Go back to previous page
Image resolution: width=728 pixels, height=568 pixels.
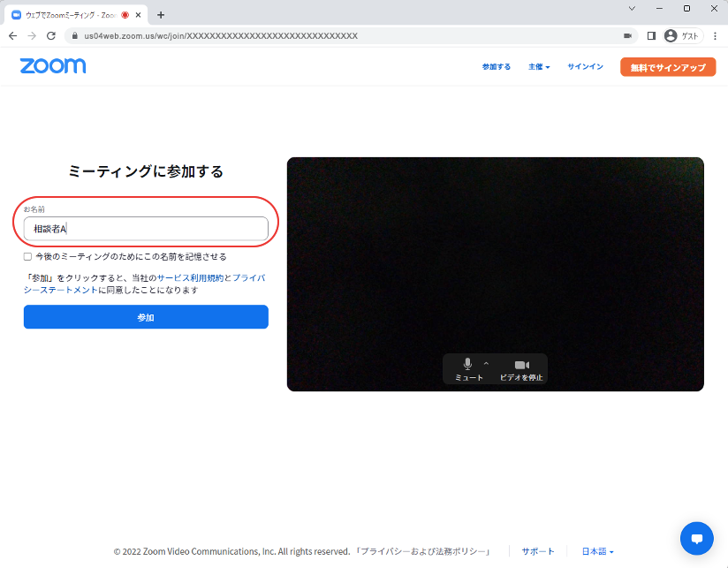[x=13, y=35]
